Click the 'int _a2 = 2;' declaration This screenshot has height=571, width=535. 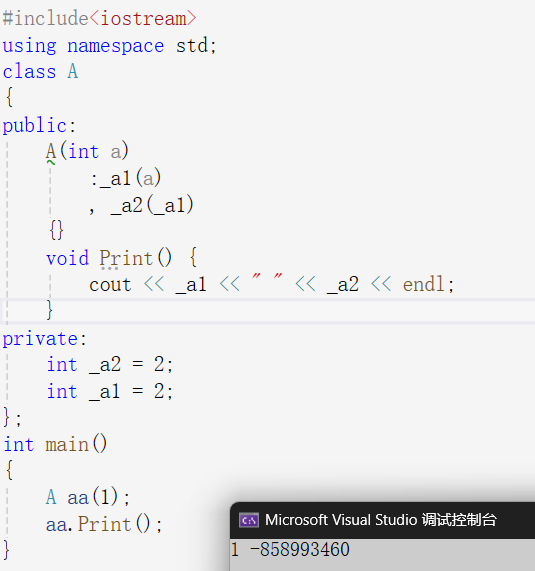point(110,365)
